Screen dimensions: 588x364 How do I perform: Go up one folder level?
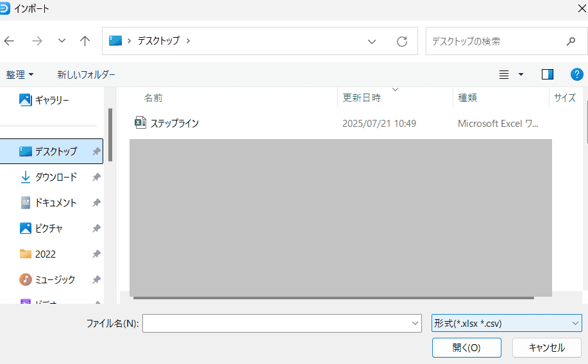tap(85, 41)
